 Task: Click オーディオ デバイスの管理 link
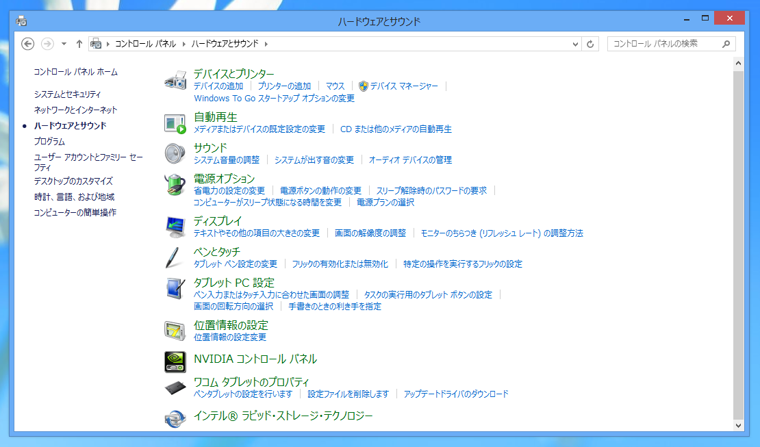410,160
